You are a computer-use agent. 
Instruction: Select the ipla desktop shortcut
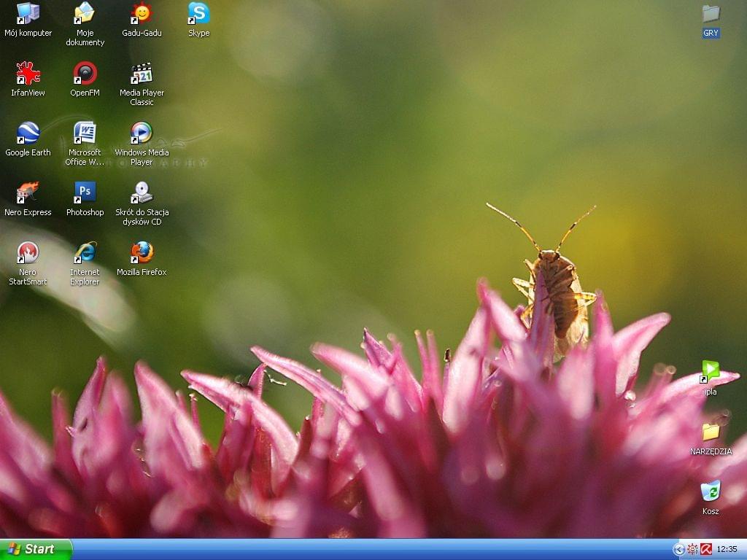(x=711, y=372)
